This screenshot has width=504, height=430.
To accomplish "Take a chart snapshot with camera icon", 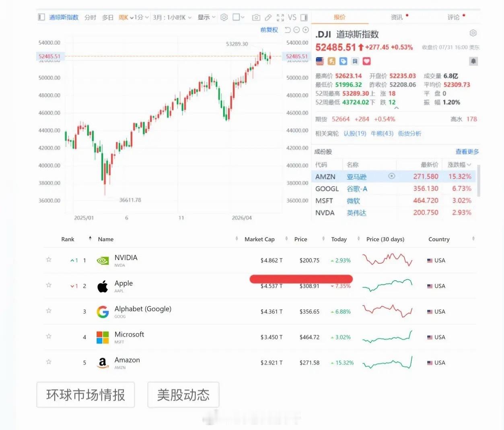I will [256, 17].
